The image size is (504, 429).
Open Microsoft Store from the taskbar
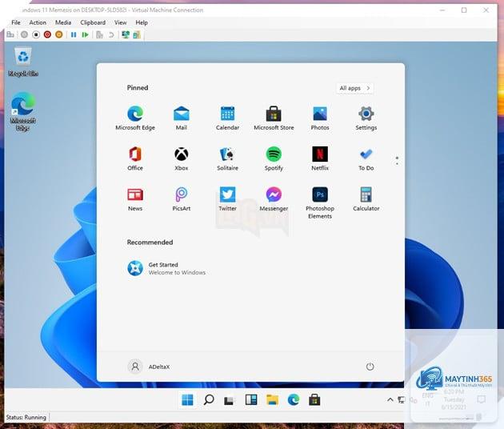[314, 400]
